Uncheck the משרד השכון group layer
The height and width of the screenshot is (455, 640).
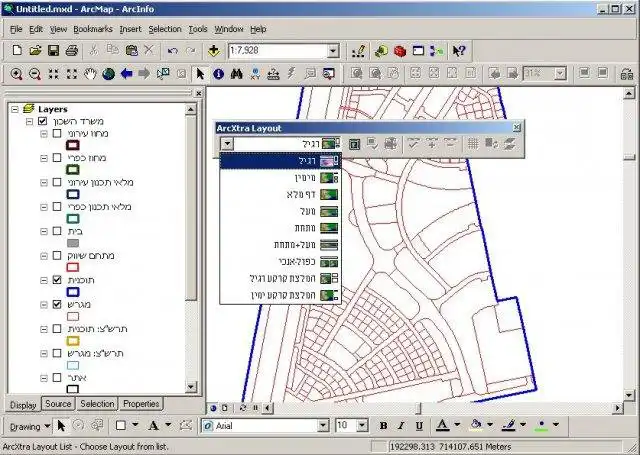point(42,121)
